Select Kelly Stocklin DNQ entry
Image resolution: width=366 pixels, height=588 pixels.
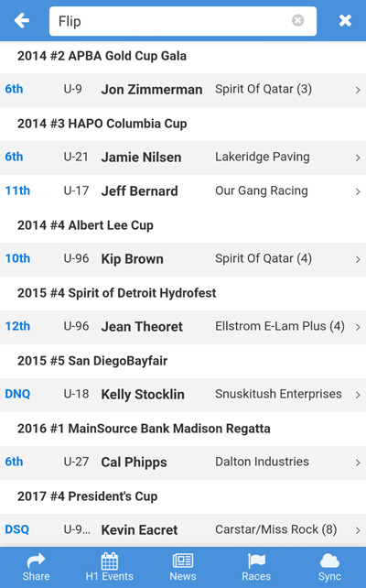183,395
